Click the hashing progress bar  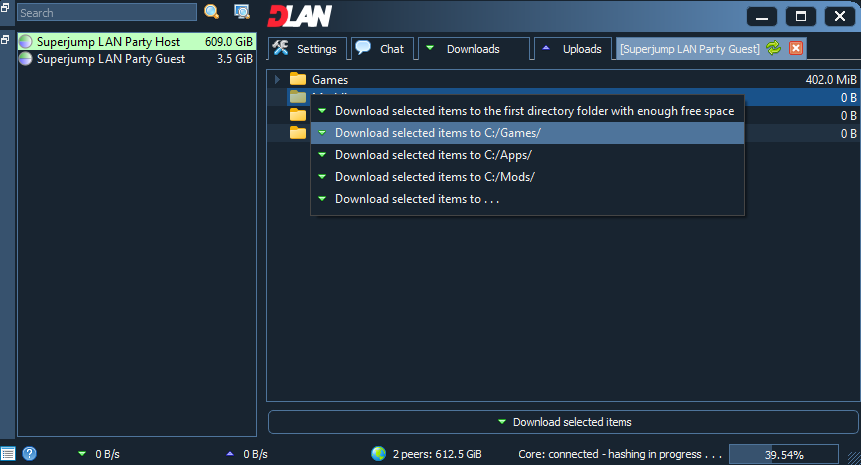pyautogui.click(x=783, y=454)
